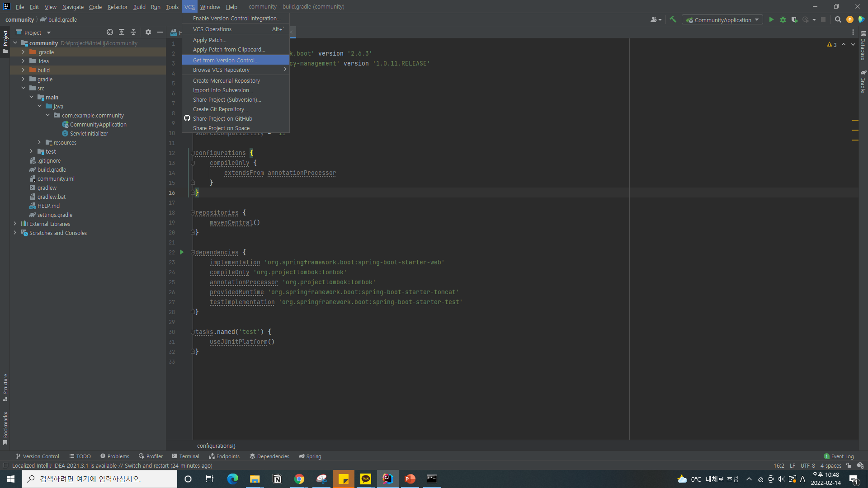
Task: Open the Terminal tool window button
Action: [185, 456]
